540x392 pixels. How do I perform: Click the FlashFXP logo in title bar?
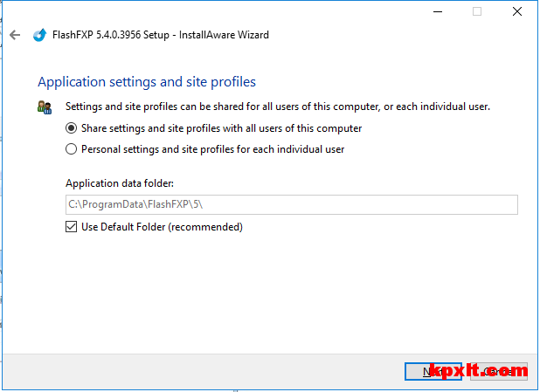(x=39, y=35)
